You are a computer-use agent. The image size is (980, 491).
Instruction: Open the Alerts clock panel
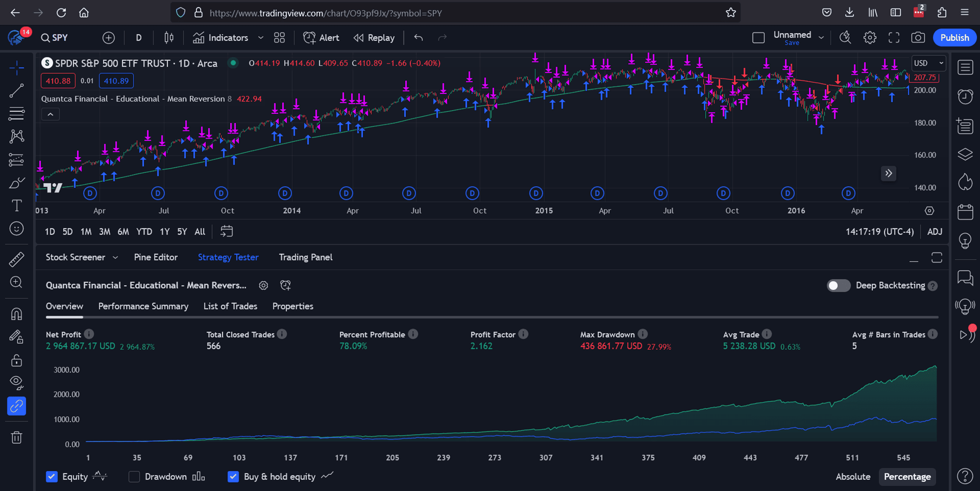pyautogui.click(x=966, y=97)
